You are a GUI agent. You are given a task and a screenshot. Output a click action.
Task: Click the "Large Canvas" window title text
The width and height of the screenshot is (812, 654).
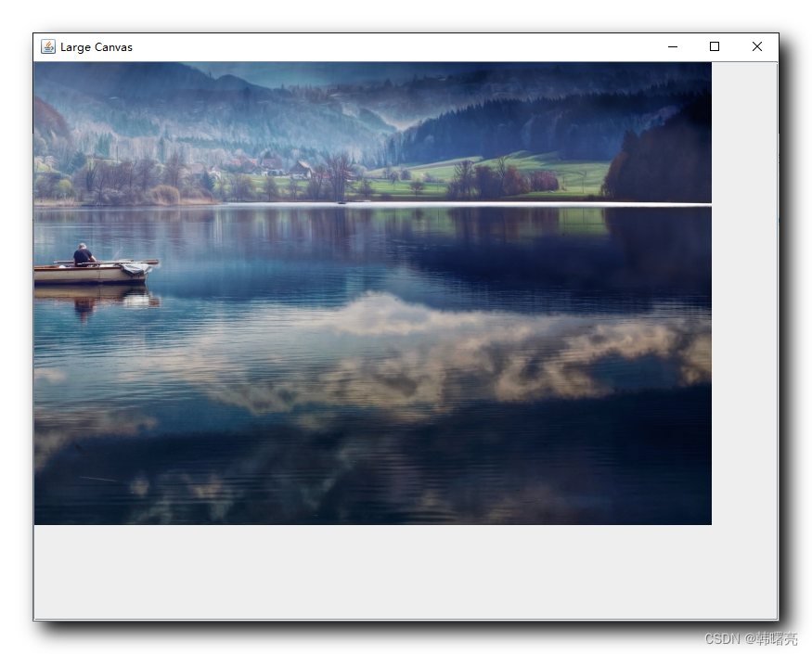click(97, 47)
